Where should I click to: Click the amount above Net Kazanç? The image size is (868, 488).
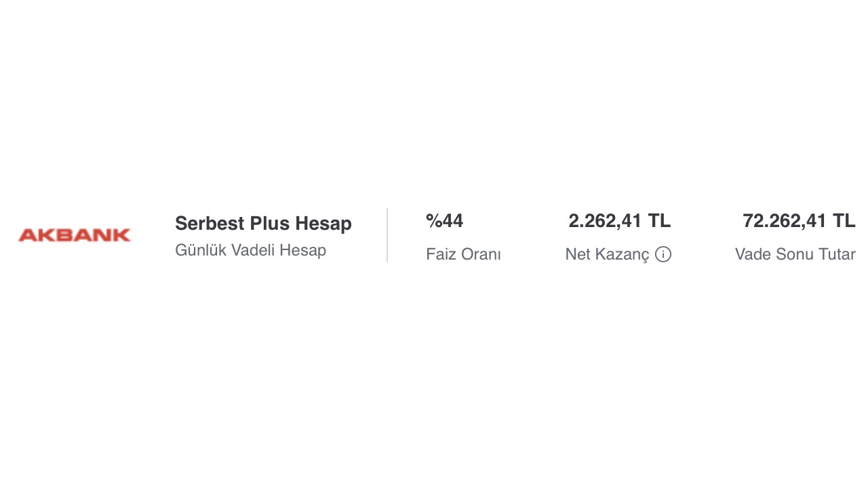click(x=619, y=221)
